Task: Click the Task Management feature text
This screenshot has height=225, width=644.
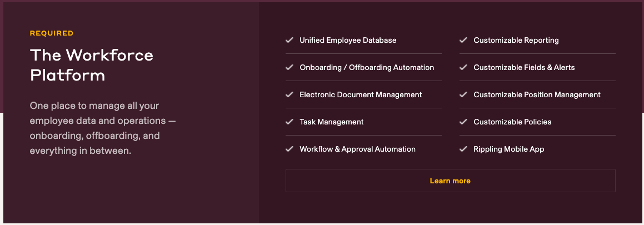Action: [x=331, y=122]
